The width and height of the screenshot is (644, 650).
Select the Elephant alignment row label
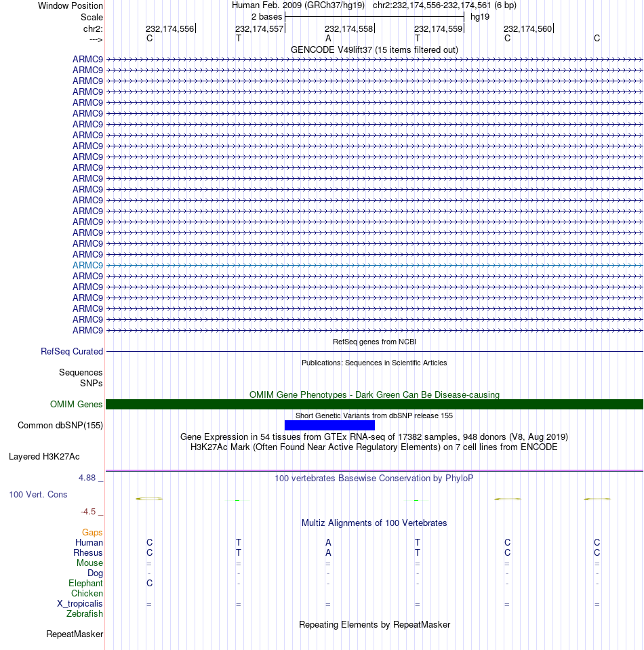tap(85, 584)
